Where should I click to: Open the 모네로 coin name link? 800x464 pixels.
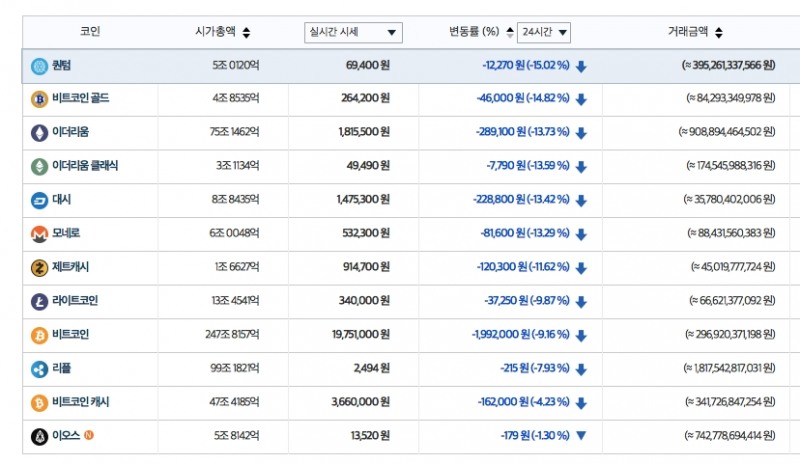click(66, 233)
